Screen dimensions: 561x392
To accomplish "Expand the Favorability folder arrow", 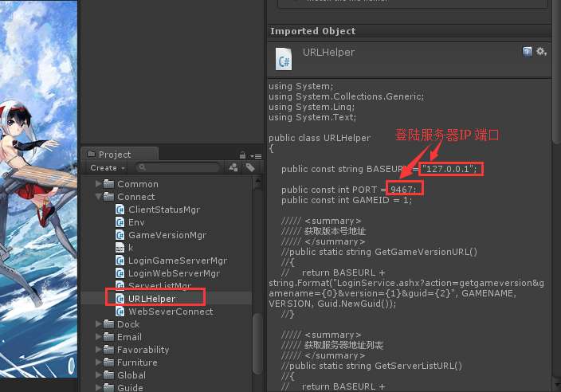I will [98, 350].
